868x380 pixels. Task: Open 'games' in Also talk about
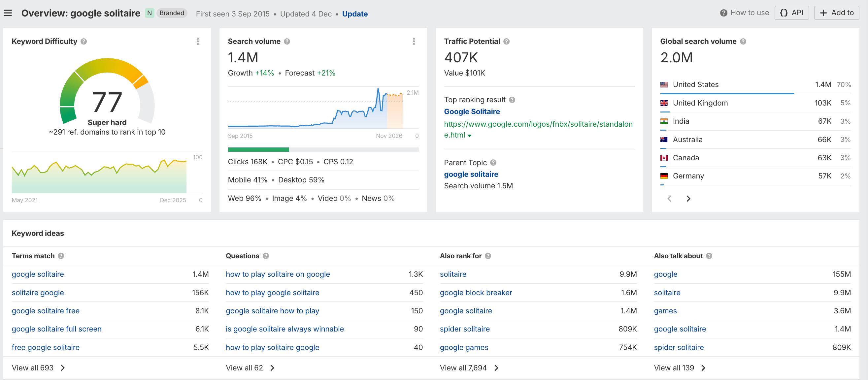(x=665, y=311)
